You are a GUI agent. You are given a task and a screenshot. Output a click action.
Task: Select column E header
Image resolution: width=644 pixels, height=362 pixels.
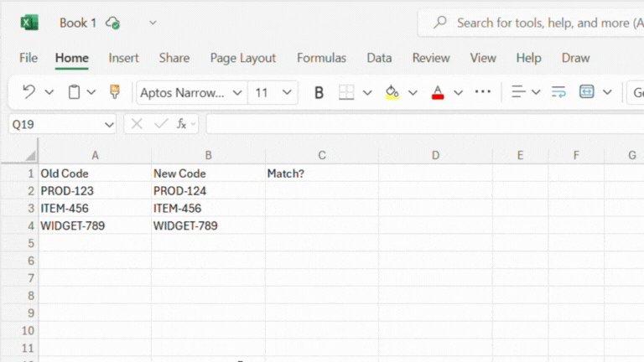521,155
